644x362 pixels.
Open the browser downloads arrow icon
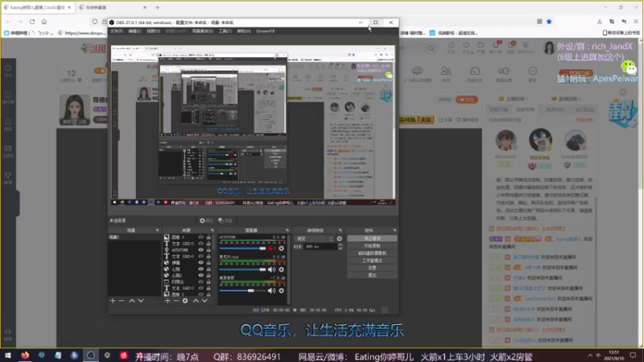coord(599,22)
